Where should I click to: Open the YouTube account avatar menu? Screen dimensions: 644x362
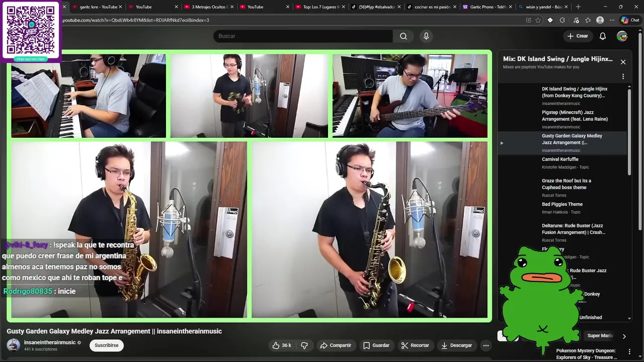point(622,36)
